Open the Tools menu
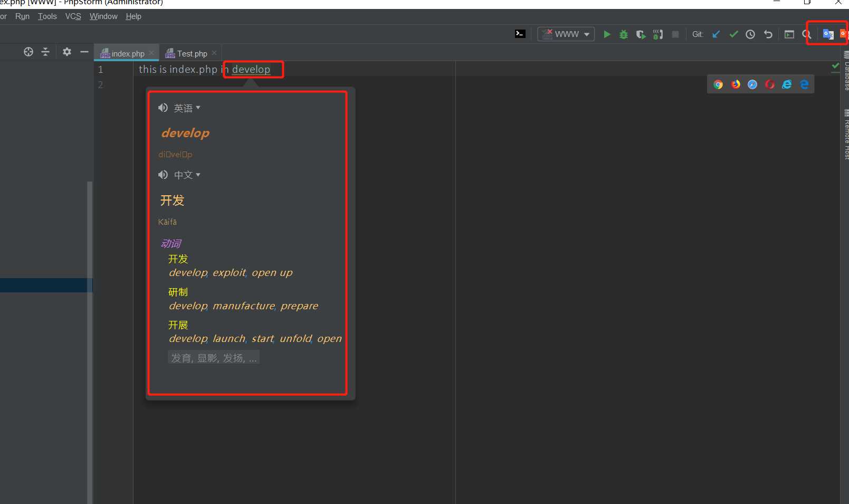This screenshot has width=849, height=504. 47,16
